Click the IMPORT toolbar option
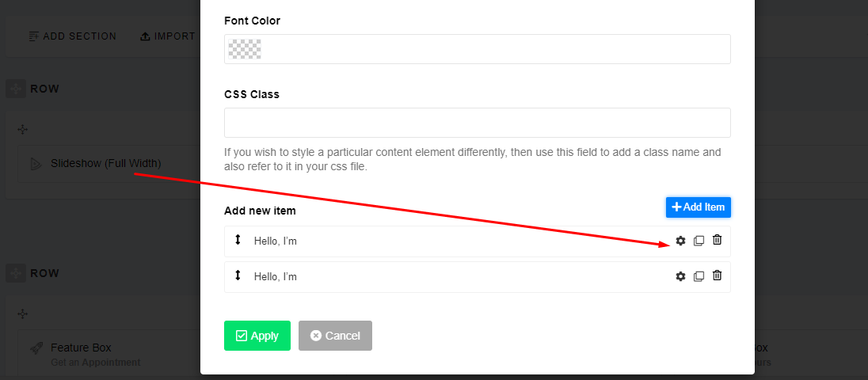The image size is (868, 380). click(168, 36)
